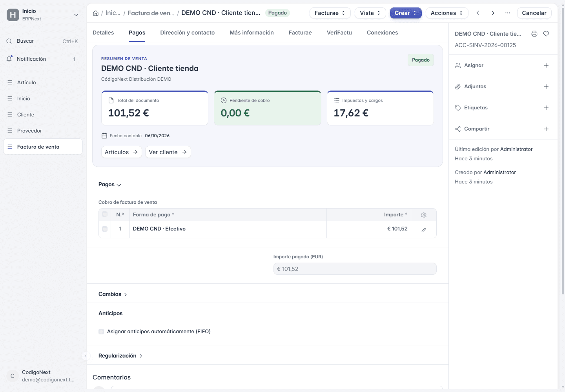This screenshot has width=565, height=392.
Task: Click ACC-SINV-2026-00125 document number
Action: [x=485, y=45]
